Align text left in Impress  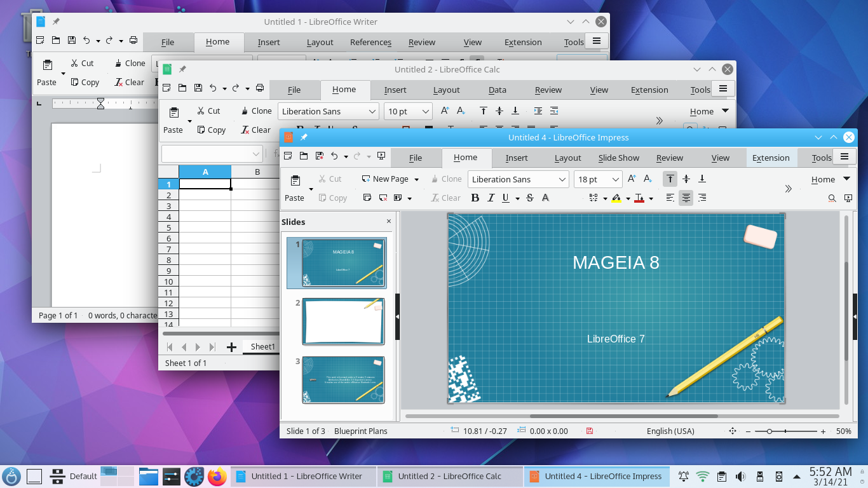click(670, 198)
